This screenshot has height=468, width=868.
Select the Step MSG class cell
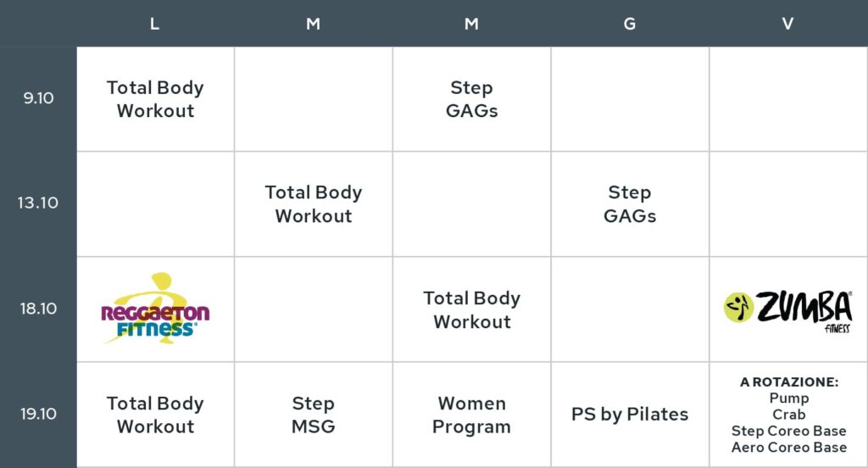(314, 415)
